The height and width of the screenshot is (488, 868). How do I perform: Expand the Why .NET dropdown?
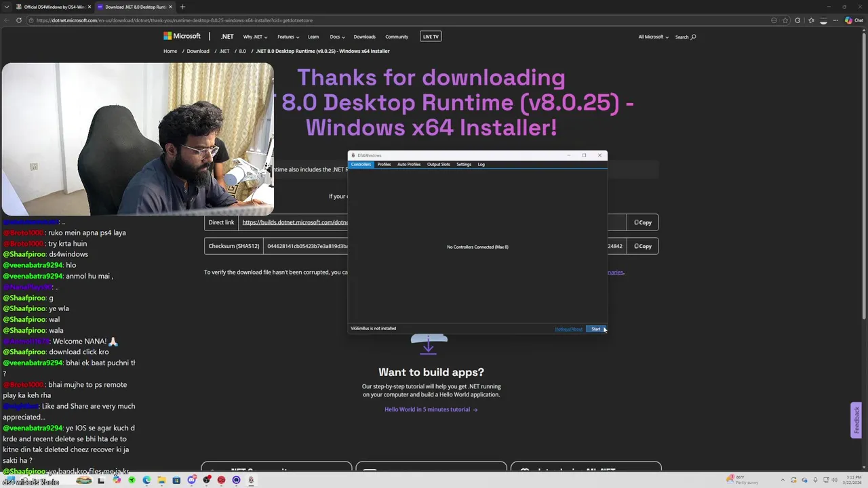(x=255, y=37)
